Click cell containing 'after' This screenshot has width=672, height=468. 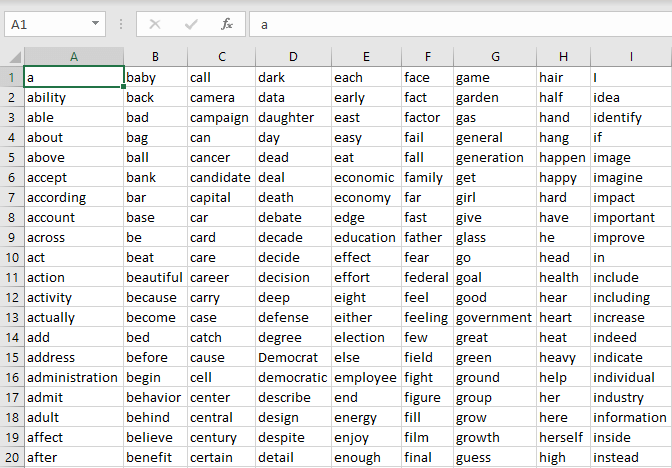pyautogui.click(x=74, y=457)
